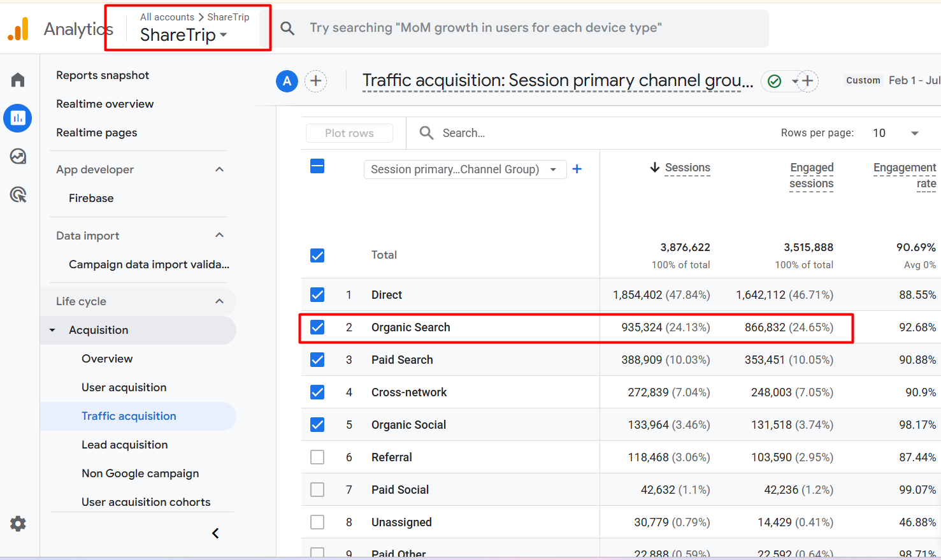Open Reports snapshot

coord(103,75)
